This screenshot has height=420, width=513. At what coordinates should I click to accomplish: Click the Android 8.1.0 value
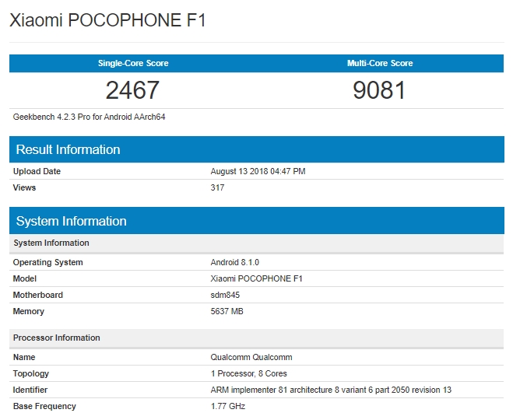click(234, 262)
